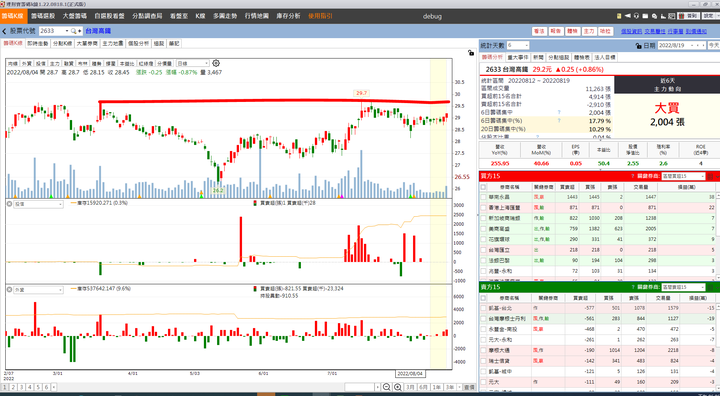This screenshot has height=396, width=720.
Task: Tick checkbox for 摩根大通 row
Action: coord(483,350)
